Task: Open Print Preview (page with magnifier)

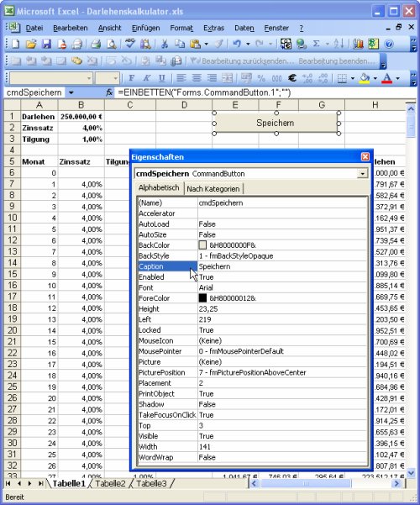Action: (111, 44)
